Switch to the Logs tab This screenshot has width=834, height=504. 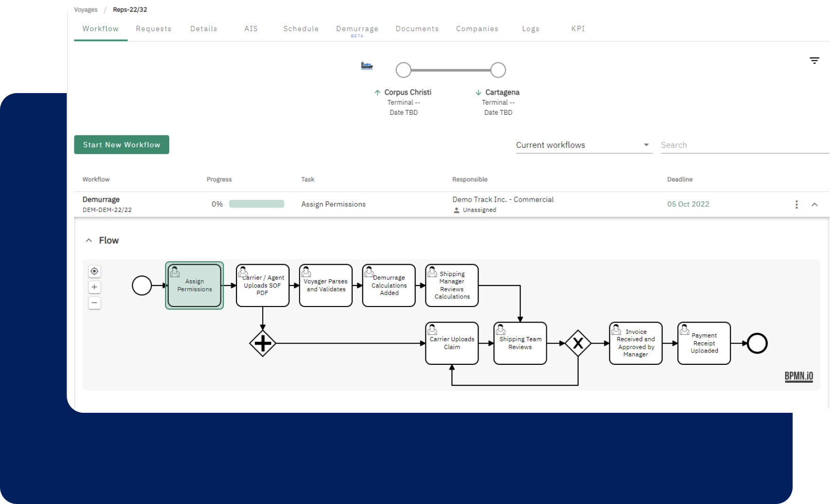point(531,29)
